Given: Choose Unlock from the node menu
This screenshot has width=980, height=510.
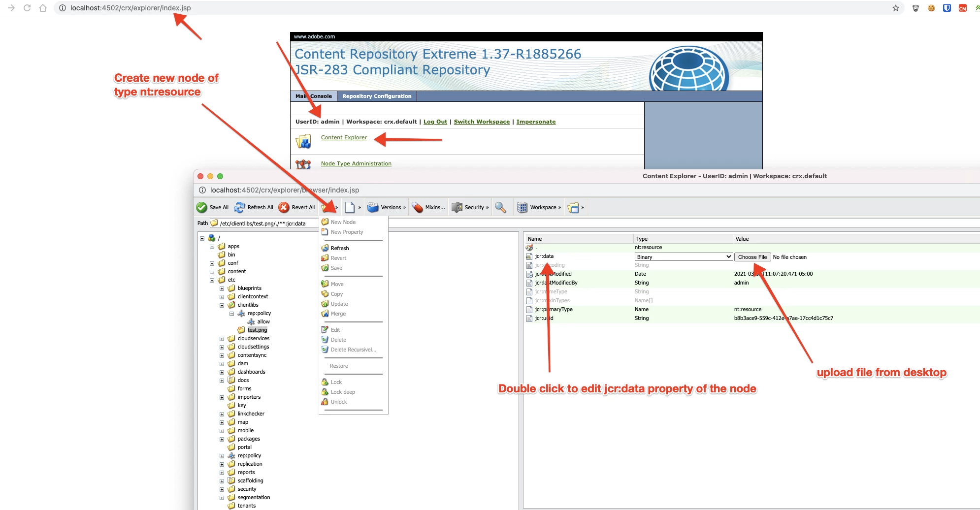Looking at the screenshot, I should coord(338,402).
